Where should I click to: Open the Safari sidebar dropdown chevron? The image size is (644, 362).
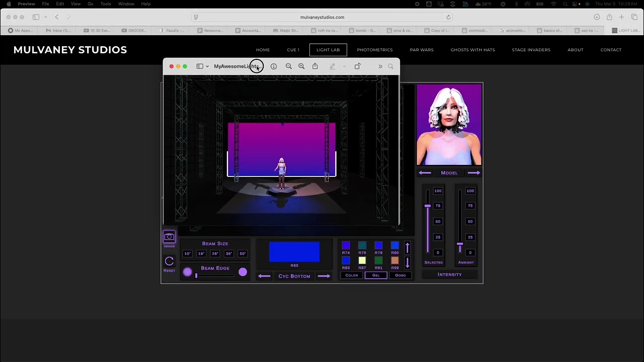pos(45,17)
